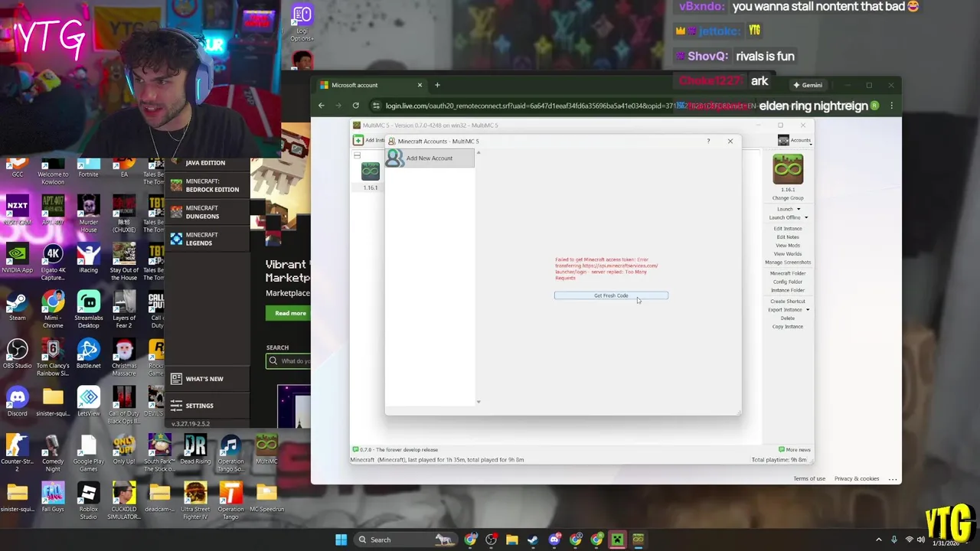Click Edit Instance in MultiMC sidebar
Screen dimensions: 980x551
click(x=788, y=228)
